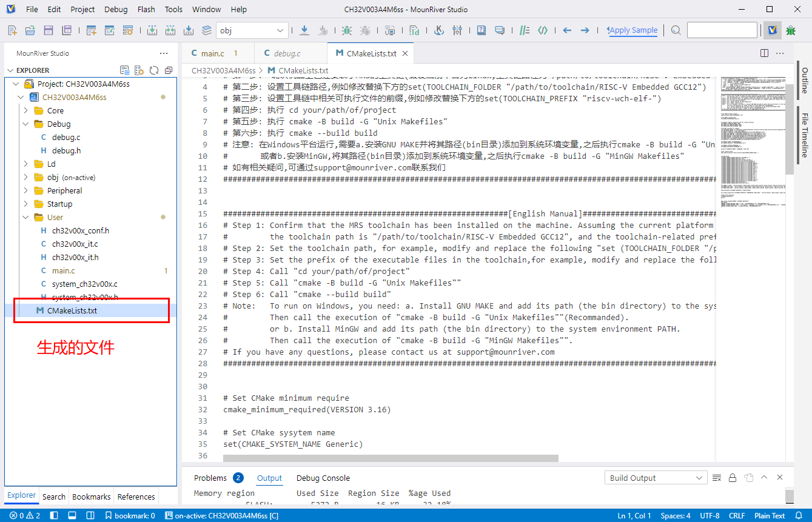
Task: Click the Plain Text language mode
Action: 770,516
